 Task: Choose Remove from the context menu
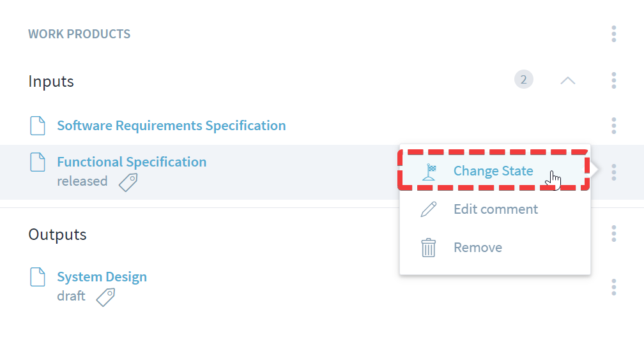click(477, 248)
